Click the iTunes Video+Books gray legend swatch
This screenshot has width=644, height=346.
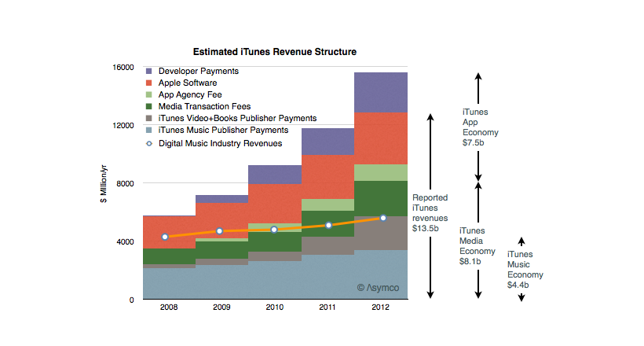149,118
